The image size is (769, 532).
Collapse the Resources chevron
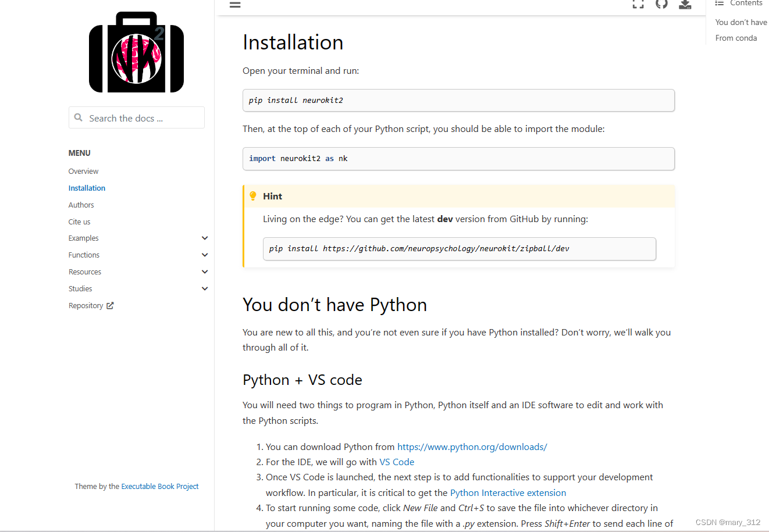204,272
